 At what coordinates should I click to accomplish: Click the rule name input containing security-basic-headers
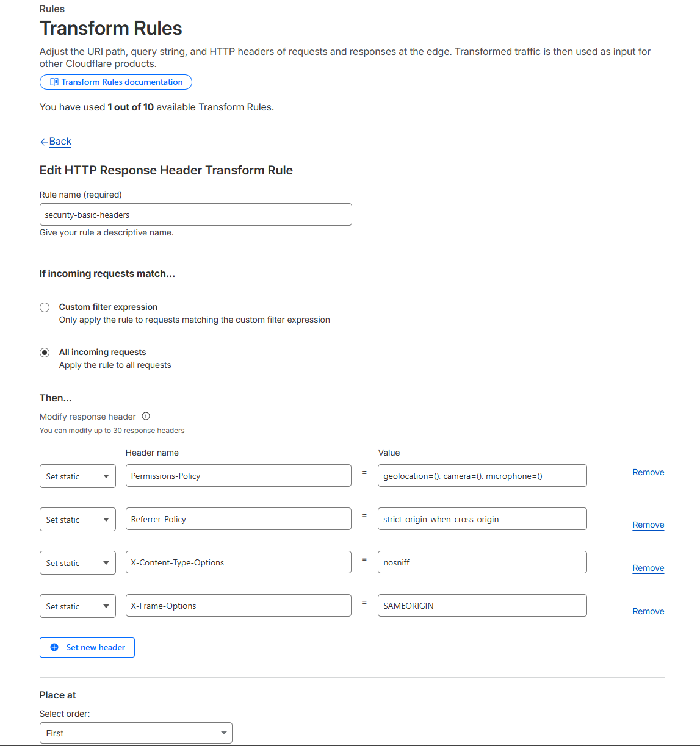[195, 214]
